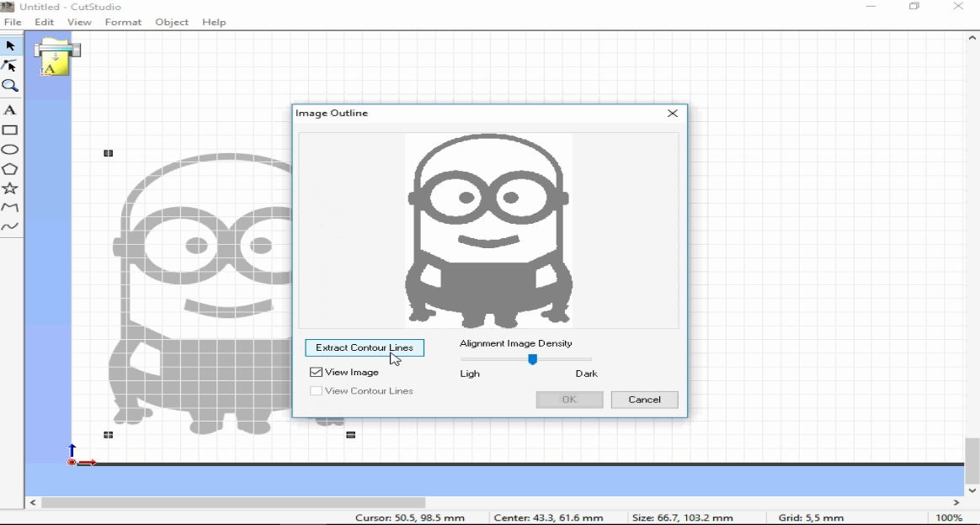Click the CutStudio app icon
Screen dimensions: 980x525
click(x=7, y=7)
